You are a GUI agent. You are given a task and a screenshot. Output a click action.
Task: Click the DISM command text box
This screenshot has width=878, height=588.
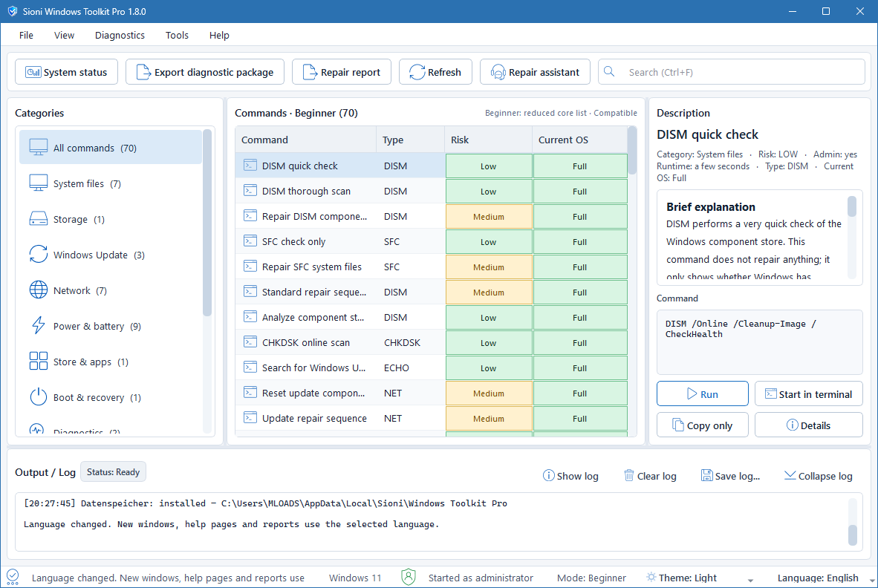pos(759,342)
